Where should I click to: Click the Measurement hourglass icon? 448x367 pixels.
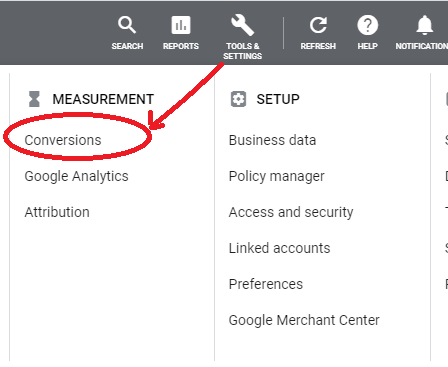[x=34, y=99]
